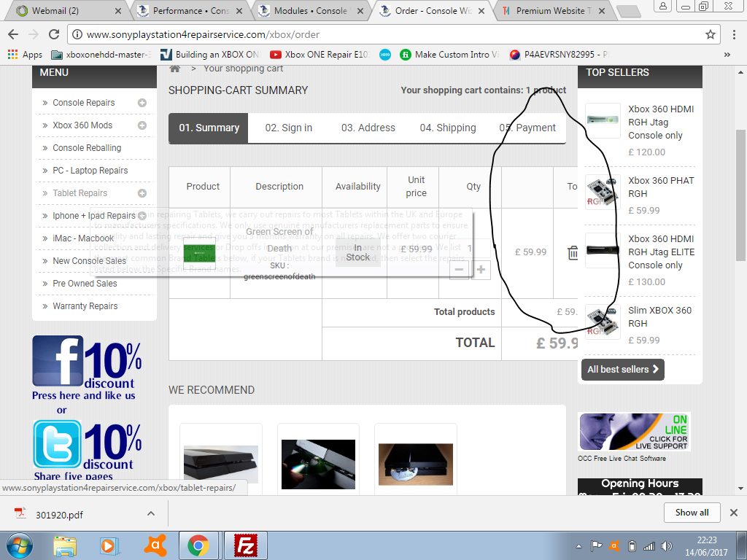
Task: Click Xbox 360 PHAT RGH thumbnail
Action: [603, 192]
